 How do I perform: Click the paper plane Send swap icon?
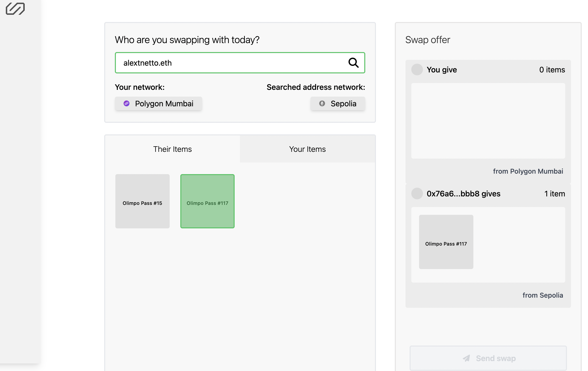466,358
